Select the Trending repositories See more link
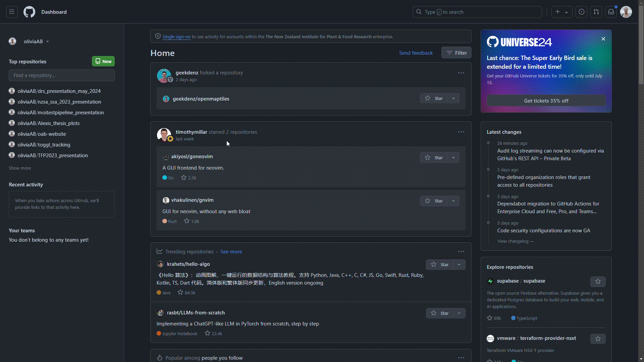 coord(231,251)
